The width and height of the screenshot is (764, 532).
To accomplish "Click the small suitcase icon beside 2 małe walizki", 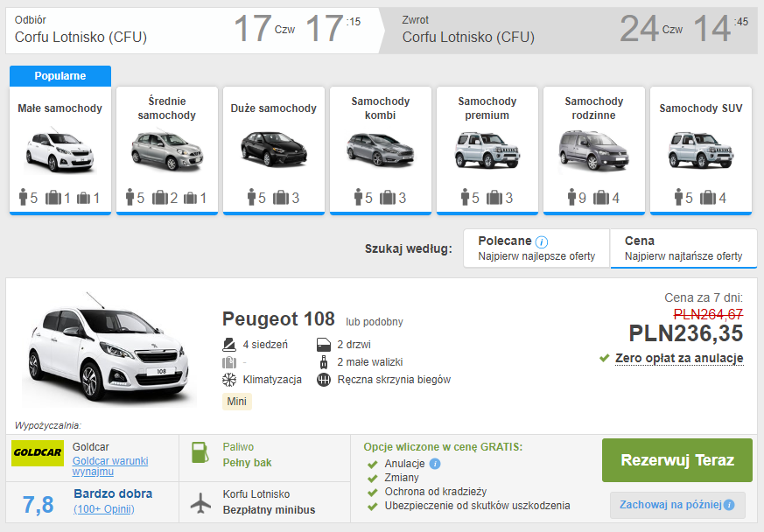I will click(x=324, y=362).
